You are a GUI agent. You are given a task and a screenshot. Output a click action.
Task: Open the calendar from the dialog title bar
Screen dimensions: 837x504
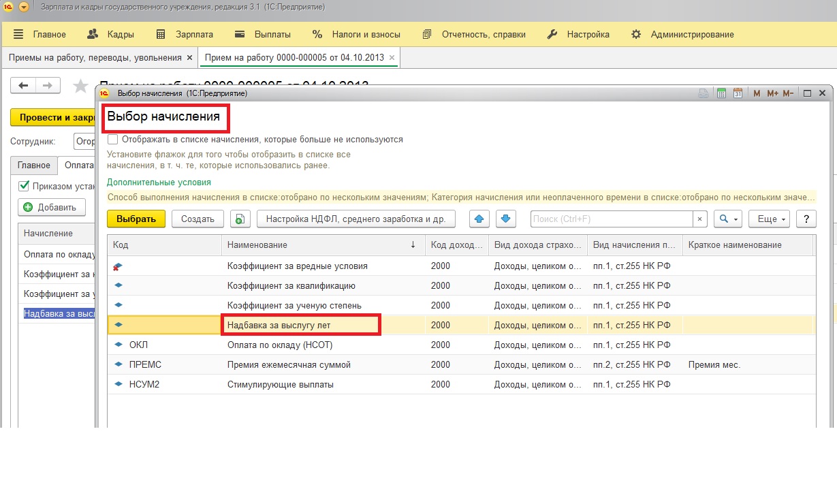point(738,93)
